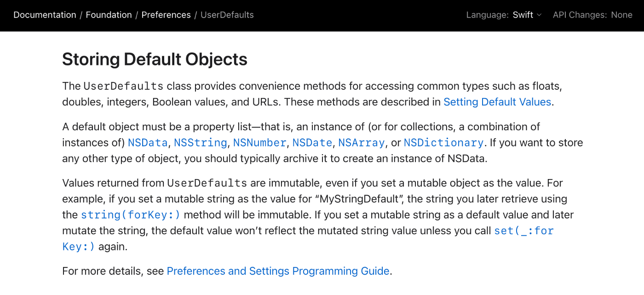Click the API Changes label
The image size is (644, 295).
point(580,15)
